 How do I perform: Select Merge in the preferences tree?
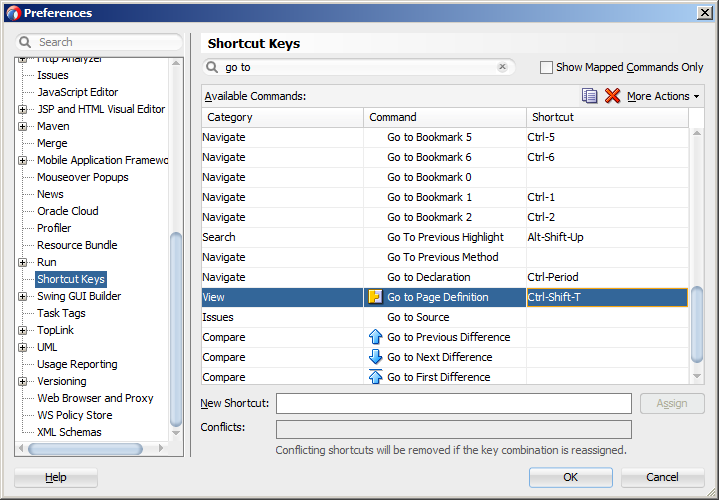[x=52, y=143]
